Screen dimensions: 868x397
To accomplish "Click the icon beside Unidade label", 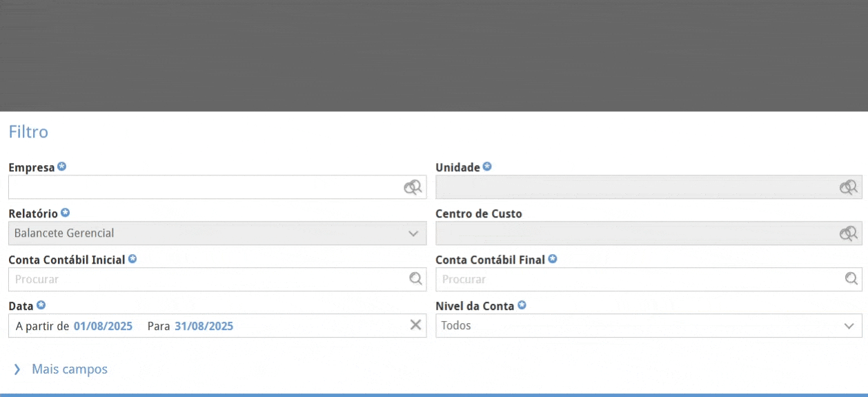I will point(487,167).
